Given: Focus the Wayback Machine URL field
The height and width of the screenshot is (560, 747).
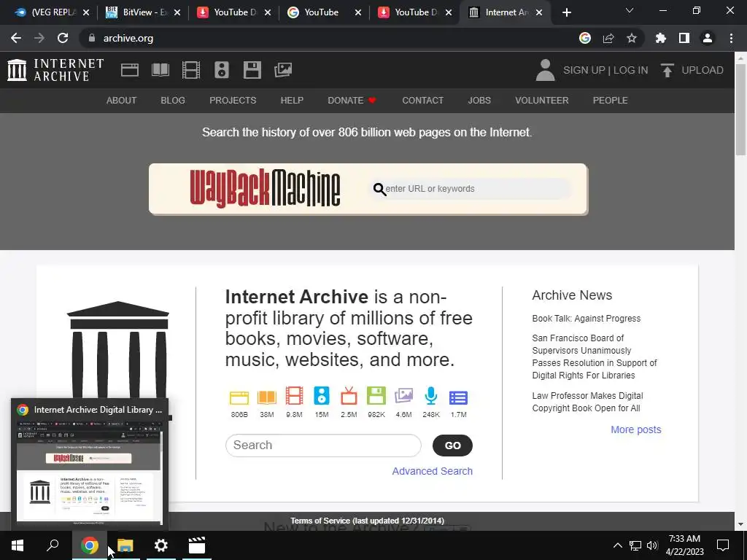Looking at the screenshot, I should (x=472, y=189).
